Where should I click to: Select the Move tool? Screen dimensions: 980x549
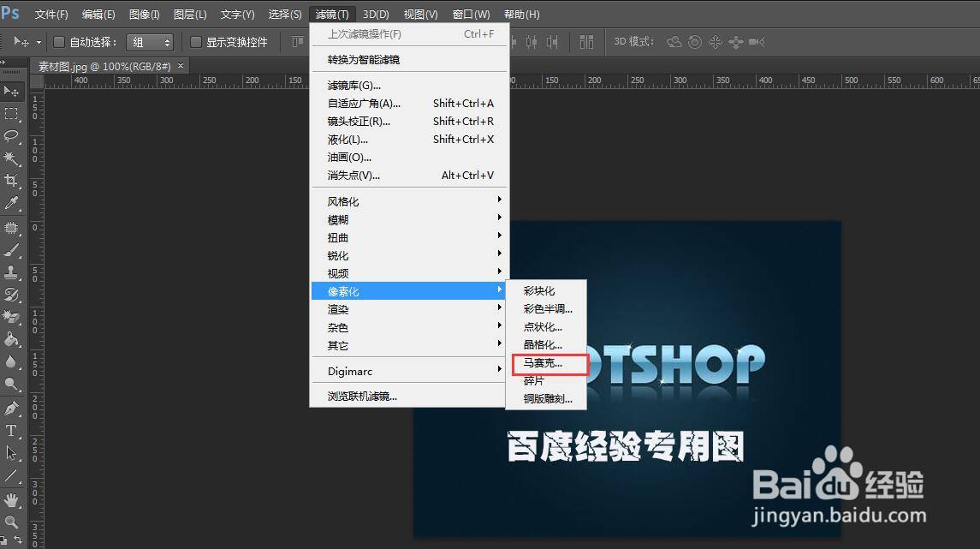pyautogui.click(x=12, y=92)
